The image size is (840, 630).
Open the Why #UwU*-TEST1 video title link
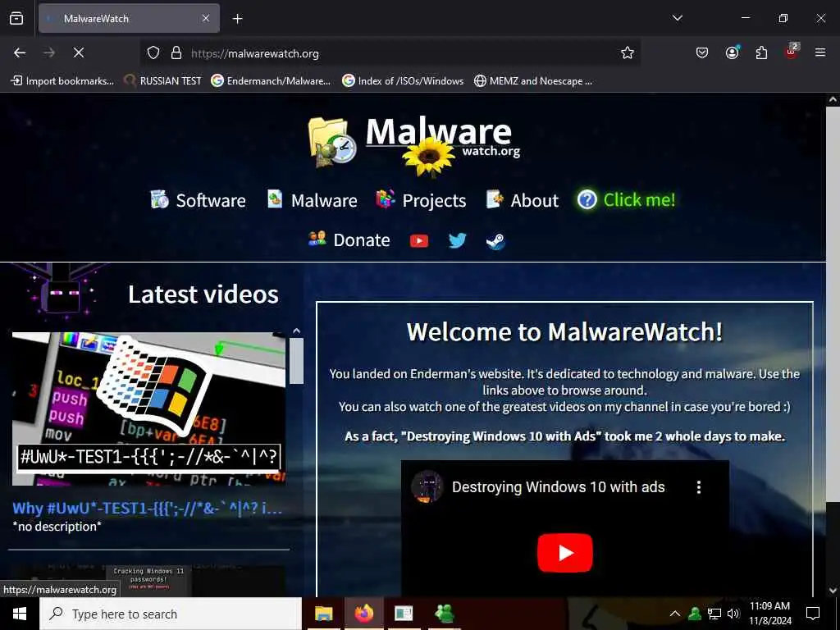tap(148, 508)
